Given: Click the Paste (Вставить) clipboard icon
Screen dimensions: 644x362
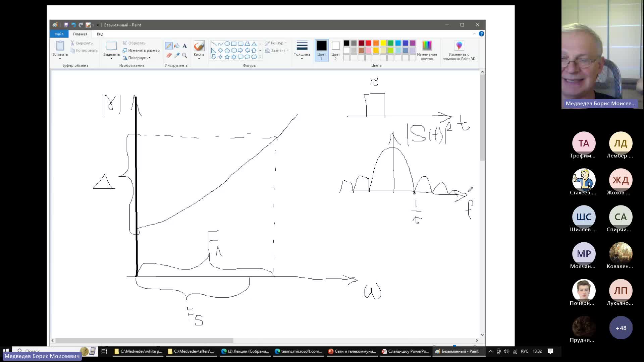Looking at the screenshot, I should tap(60, 46).
